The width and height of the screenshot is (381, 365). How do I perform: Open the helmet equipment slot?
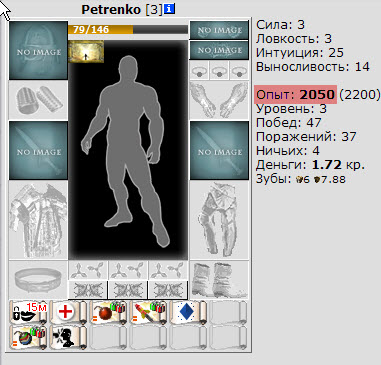38,50
